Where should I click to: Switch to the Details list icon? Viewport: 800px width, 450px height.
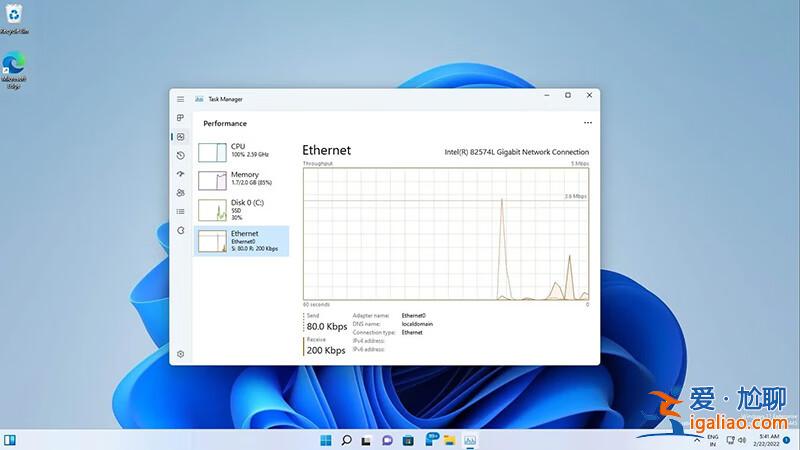point(181,211)
